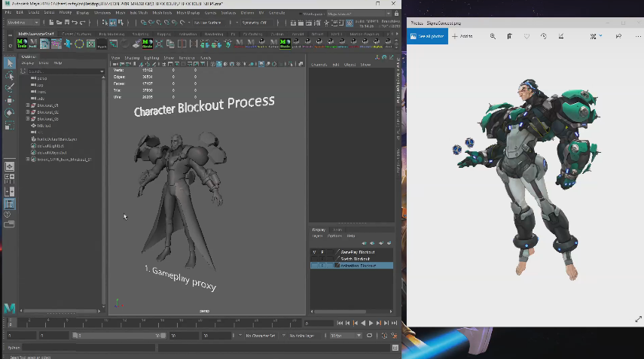Switch to four-view layout icon
644x359 pixels.
click(x=10, y=178)
